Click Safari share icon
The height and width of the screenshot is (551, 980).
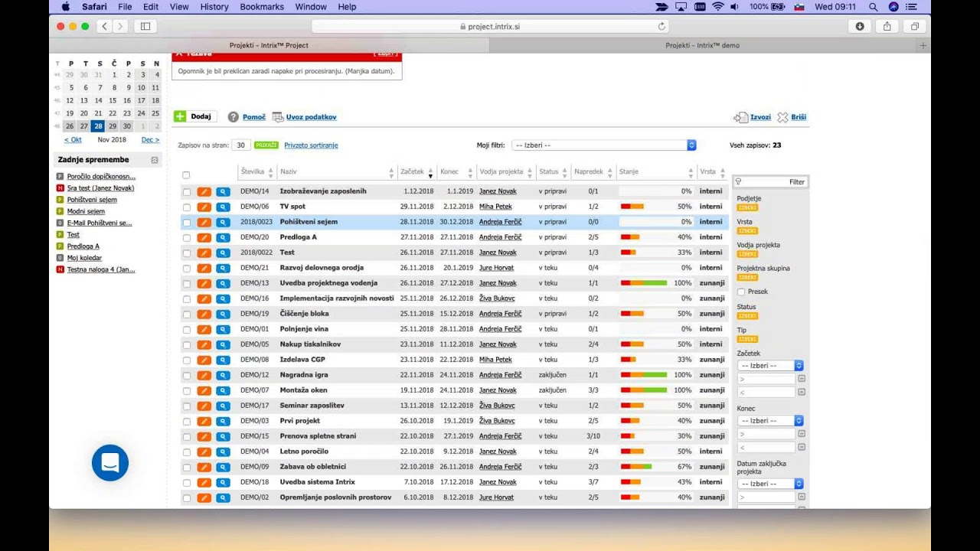(887, 26)
